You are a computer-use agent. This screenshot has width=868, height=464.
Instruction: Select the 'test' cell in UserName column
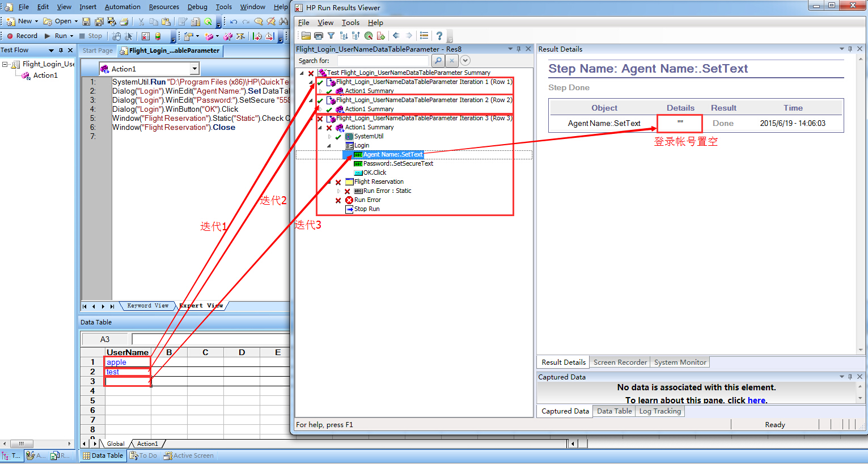pos(128,372)
